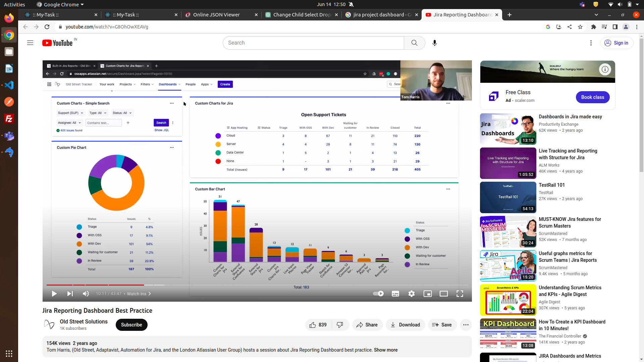Book class on scaler.com ad
Screen dimensions: 644x362
(593, 97)
